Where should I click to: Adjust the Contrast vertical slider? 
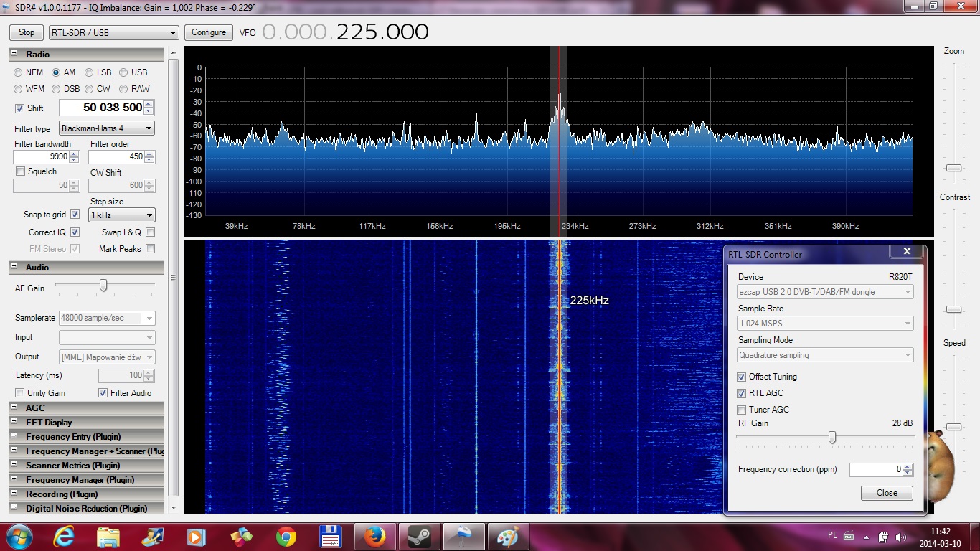coord(953,309)
